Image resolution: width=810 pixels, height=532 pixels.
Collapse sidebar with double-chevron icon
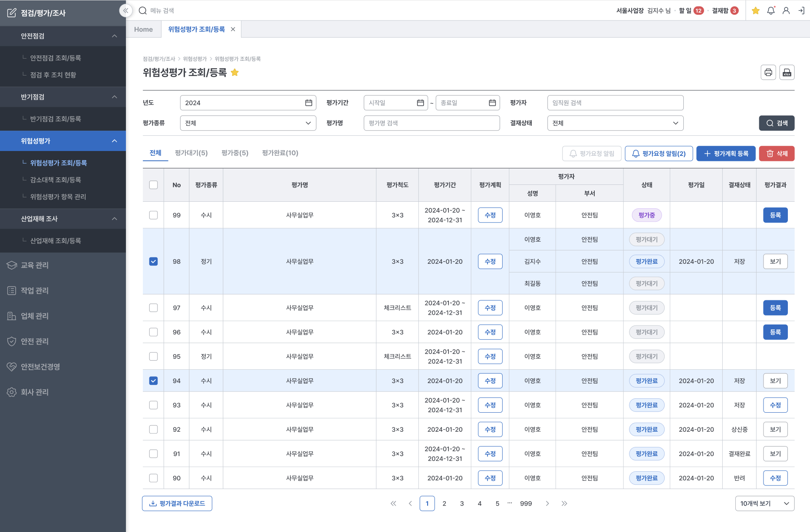pos(125,10)
